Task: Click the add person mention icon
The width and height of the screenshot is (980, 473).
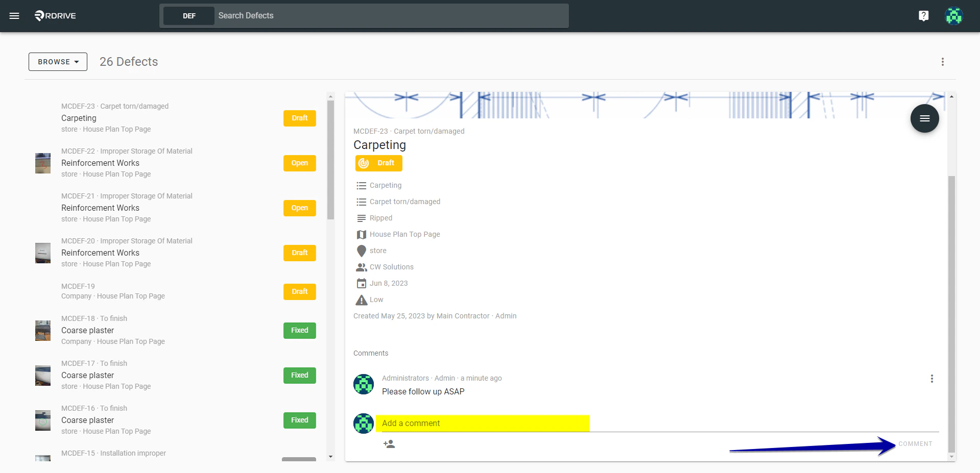Action: coord(389,444)
